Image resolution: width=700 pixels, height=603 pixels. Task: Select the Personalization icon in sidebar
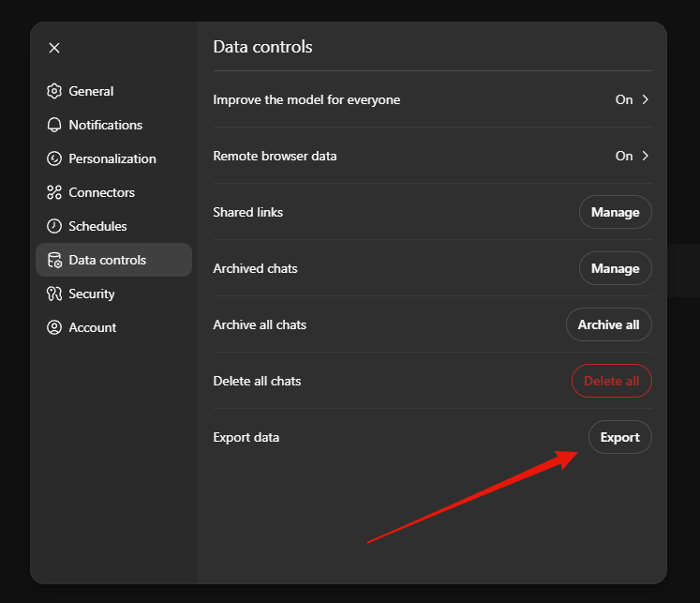click(53, 158)
